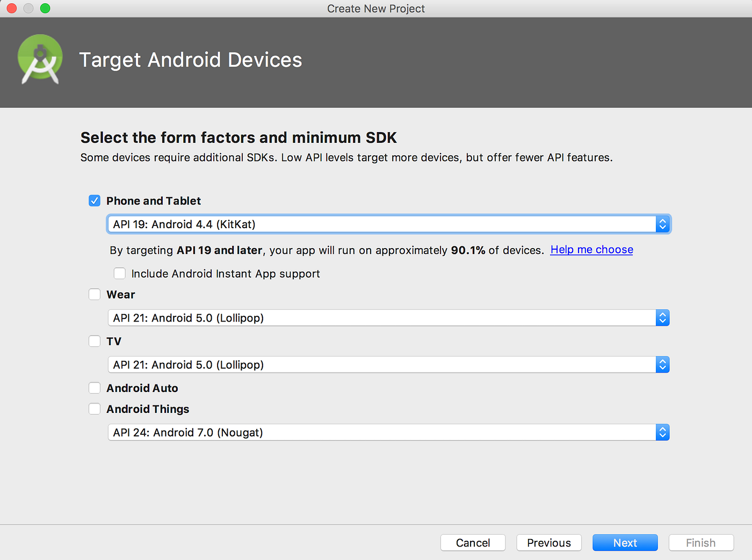Click the Previous button

click(548, 542)
